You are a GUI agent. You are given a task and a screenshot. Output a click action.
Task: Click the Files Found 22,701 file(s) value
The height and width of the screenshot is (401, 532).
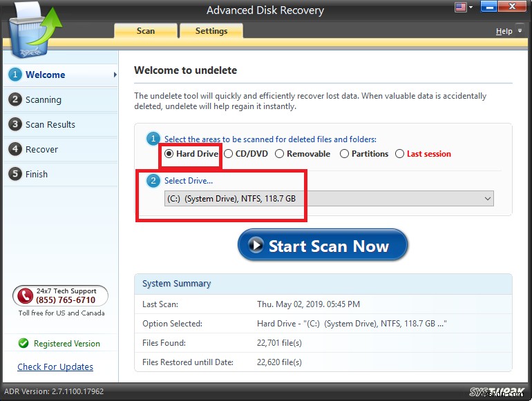[279, 343]
